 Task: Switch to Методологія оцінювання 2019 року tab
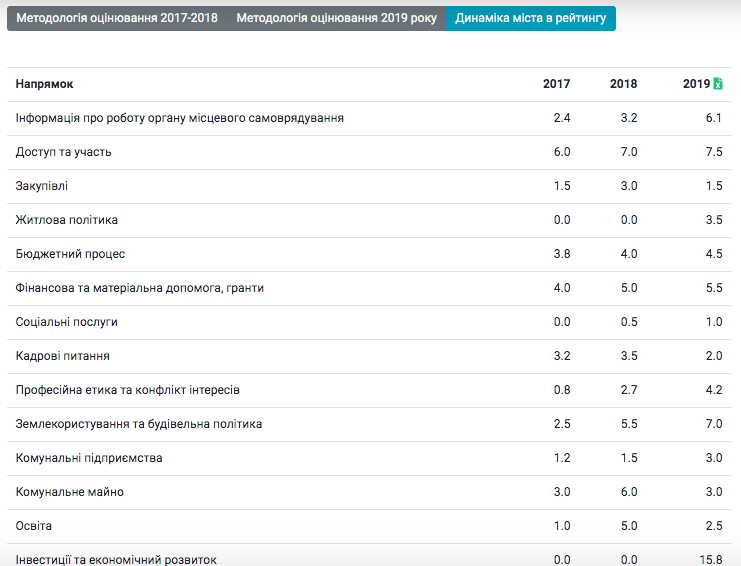coord(336,18)
